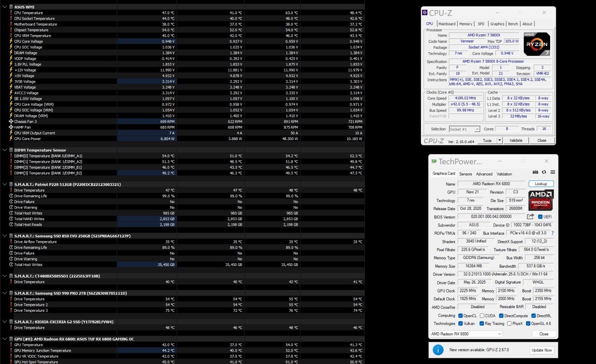
Task: Open the Advanced tab in GPU-Z
Action: point(484,174)
